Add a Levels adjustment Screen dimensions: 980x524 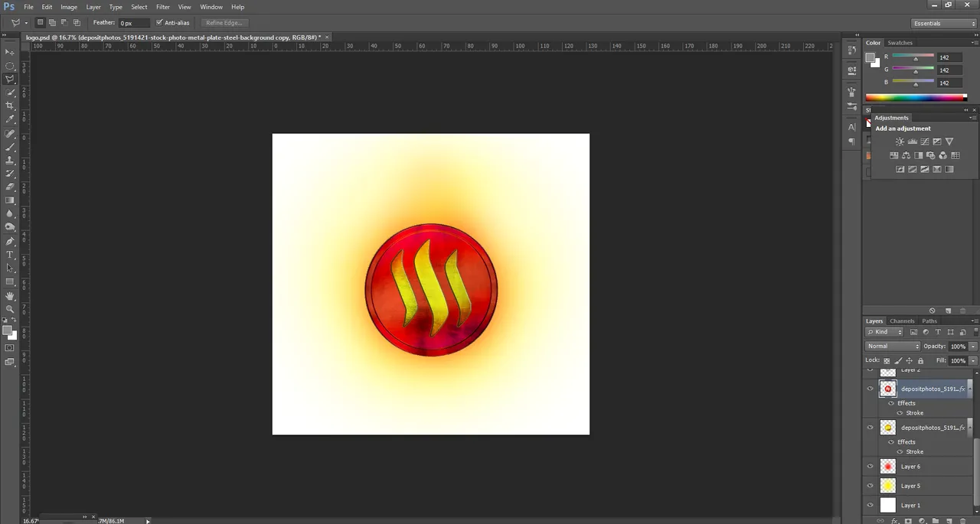(912, 142)
